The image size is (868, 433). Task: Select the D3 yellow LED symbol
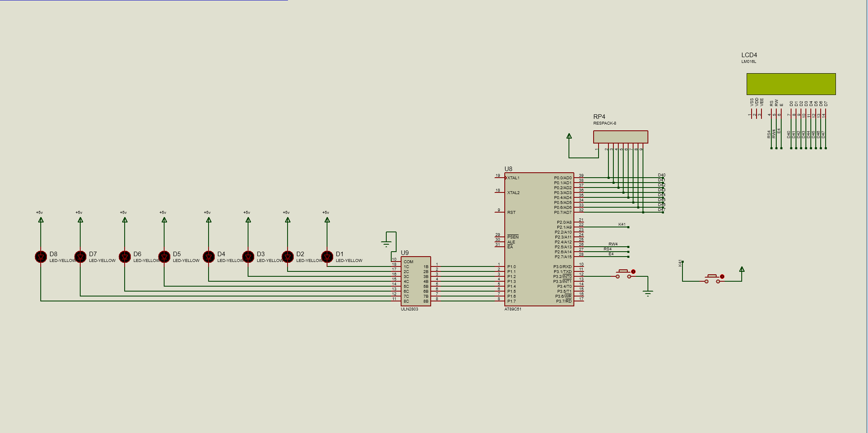(248, 257)
